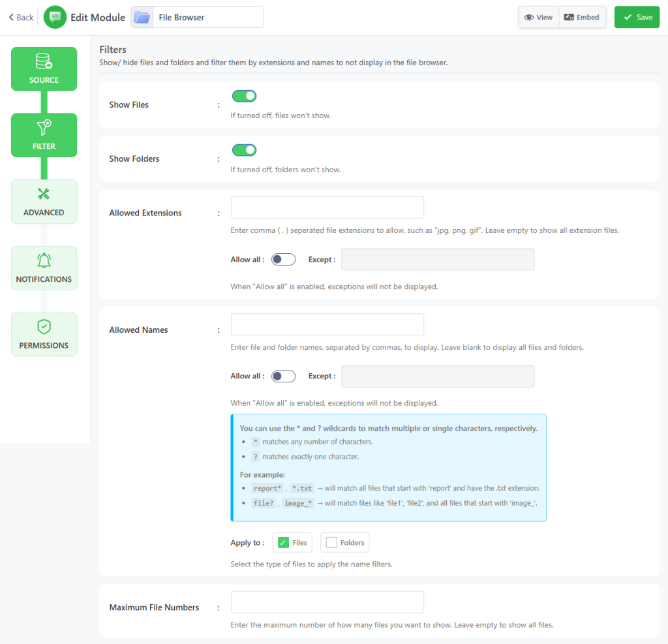The image size is (668, 644).
Task: Enable Allow all for Allowed Names
Action: [x=283, y=376]
